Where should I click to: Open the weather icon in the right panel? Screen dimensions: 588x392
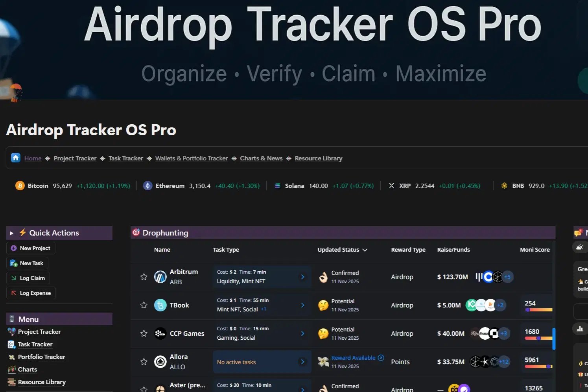coord(580,247)
